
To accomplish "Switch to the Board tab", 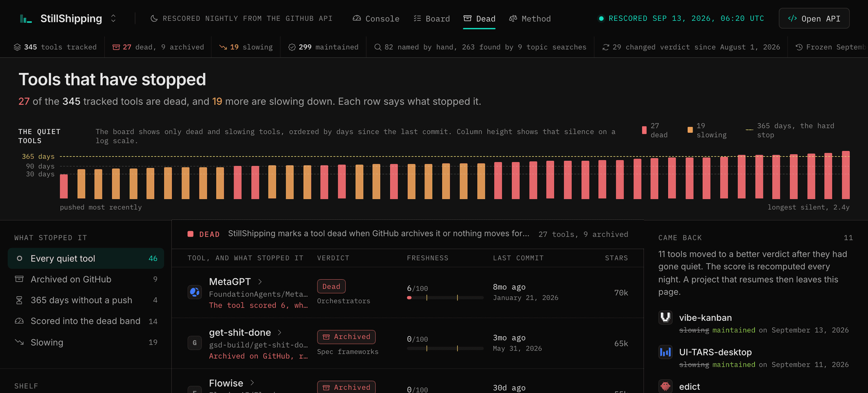I will point(432,19).
